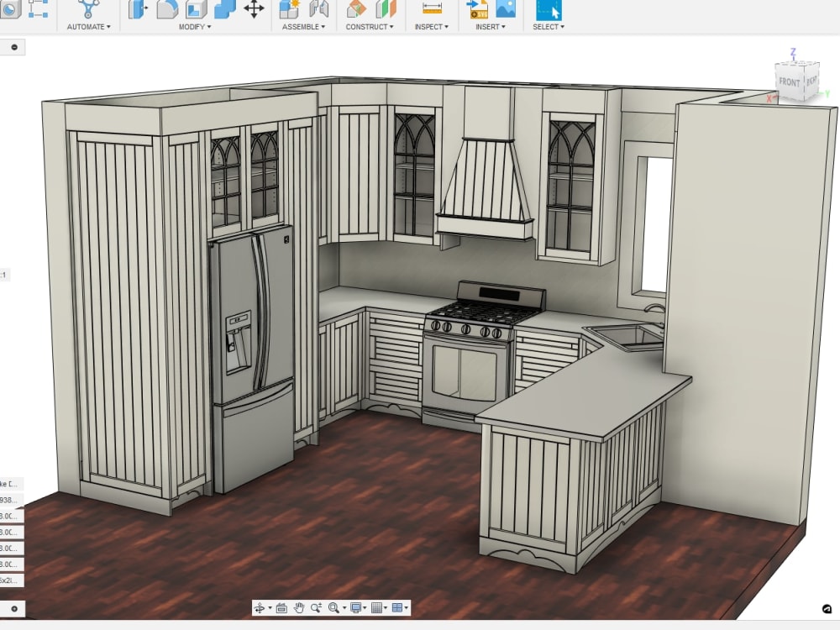Toggle the Display Settings monitor icon
The image size is (840, 630).
click(x=355, y=606)
